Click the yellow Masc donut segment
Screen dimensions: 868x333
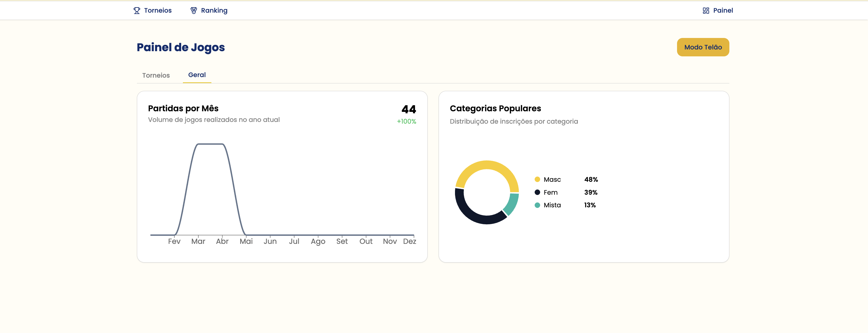[487, 165]
